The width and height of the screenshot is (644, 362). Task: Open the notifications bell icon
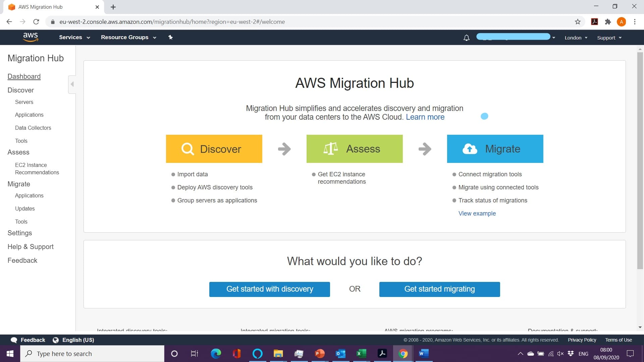(466, 38)
